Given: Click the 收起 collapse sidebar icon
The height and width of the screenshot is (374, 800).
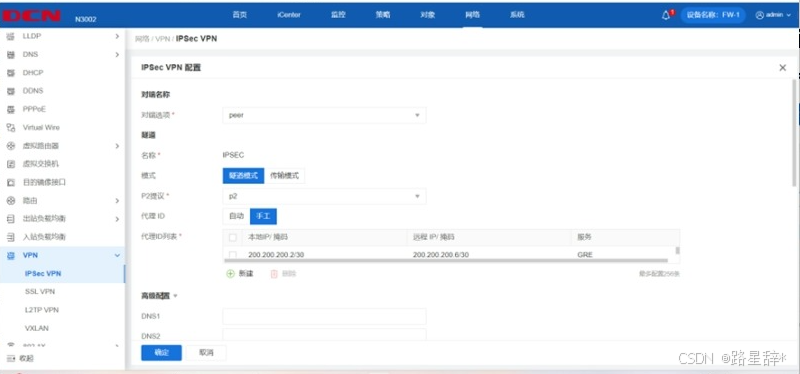Looking at the screenshot, I should 10,359.
